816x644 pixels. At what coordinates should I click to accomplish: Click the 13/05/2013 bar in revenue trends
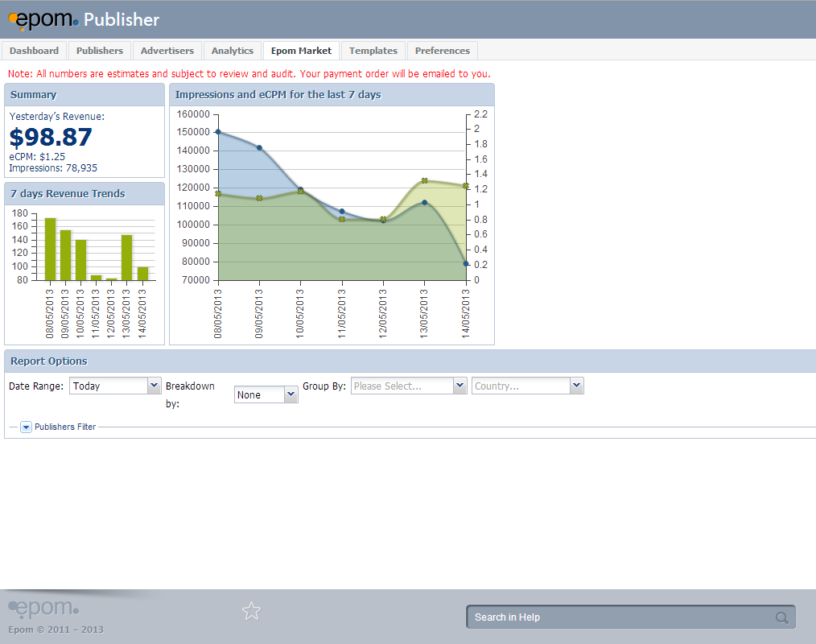click(127, 258)
